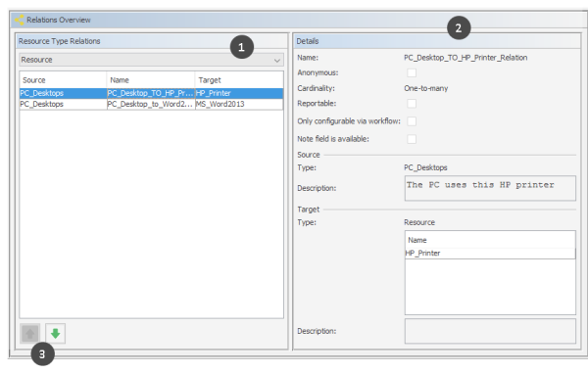
Task: Open the Resource type dropdown
Action: (152, 60)
